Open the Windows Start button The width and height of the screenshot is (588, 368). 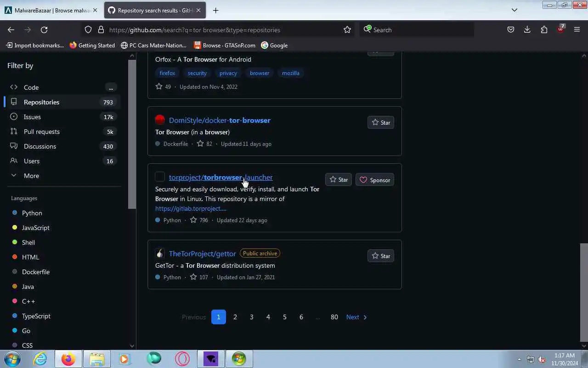tap(12, 359)
